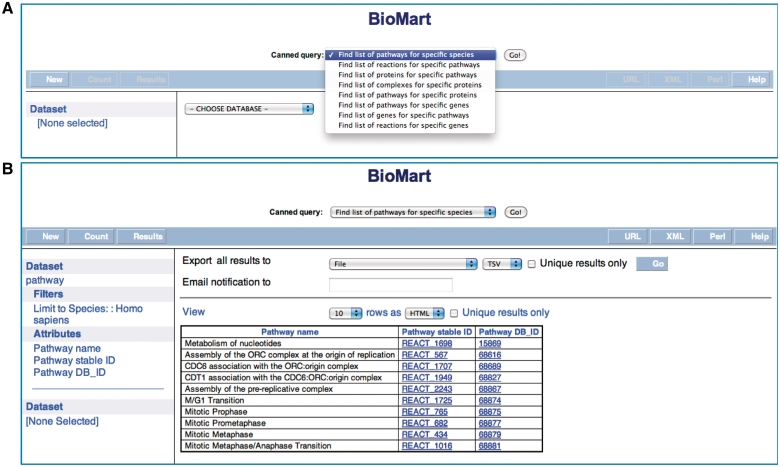The height and width of the screenshot is (467, 780).
Task: Click Help button in panel B toolbar
Action: (755, 237)
